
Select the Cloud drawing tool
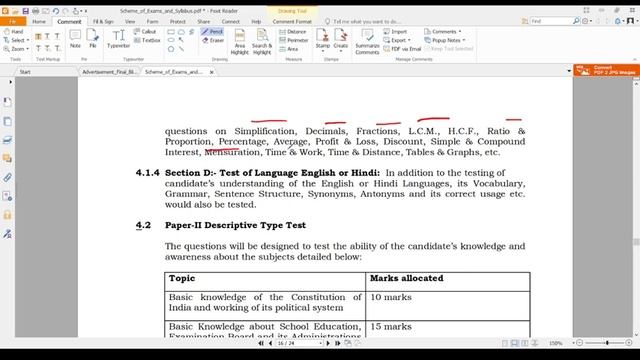181,32
